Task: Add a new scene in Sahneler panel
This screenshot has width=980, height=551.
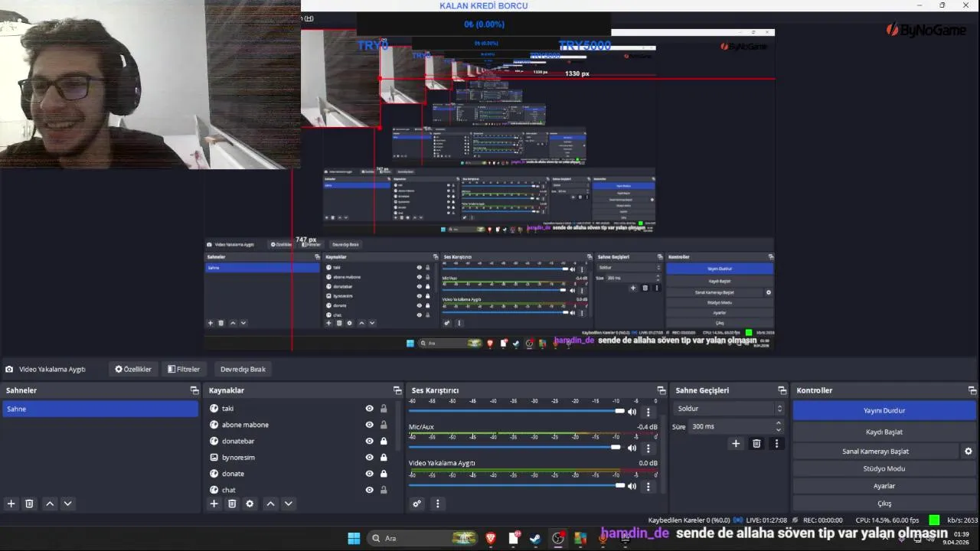Action: pyautogui.click(x=11, y=504)
